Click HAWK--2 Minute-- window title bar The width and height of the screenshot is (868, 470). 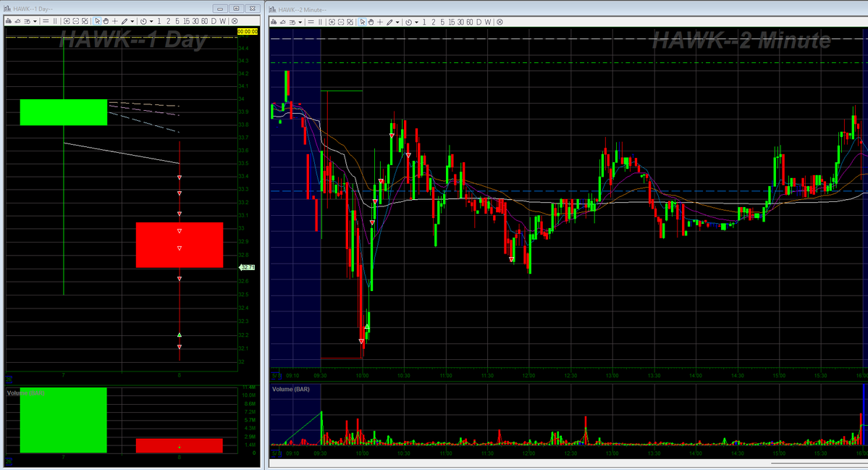point(568,9)
